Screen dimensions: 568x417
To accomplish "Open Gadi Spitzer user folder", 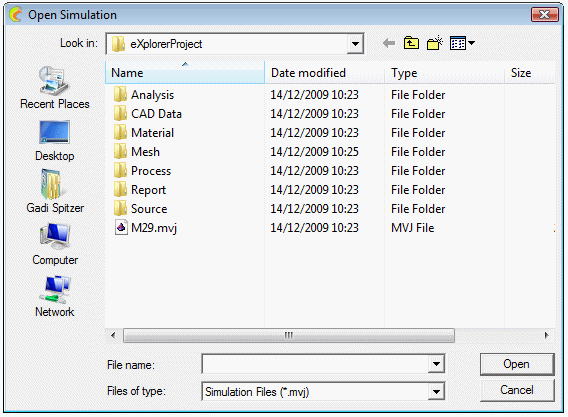I will tap(55, 192).
